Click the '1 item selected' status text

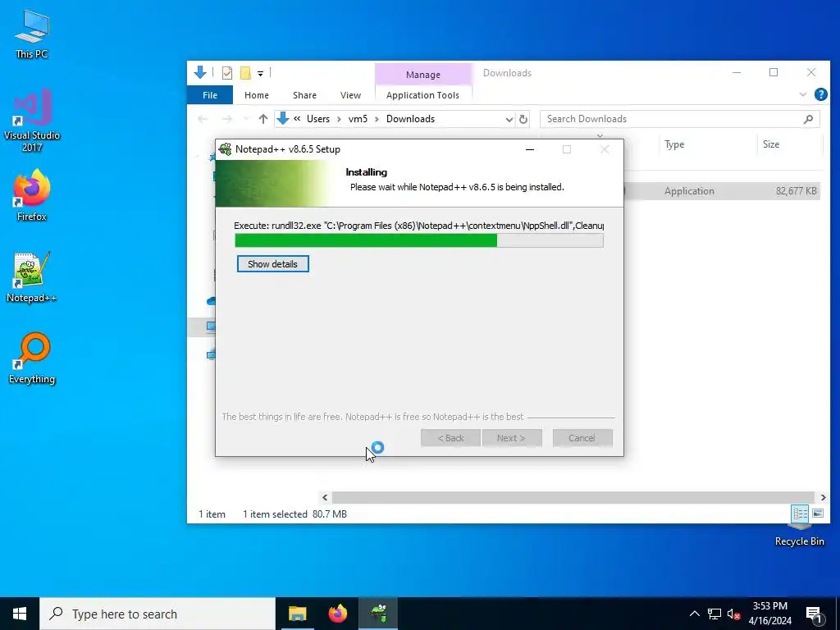click(275, 514)
